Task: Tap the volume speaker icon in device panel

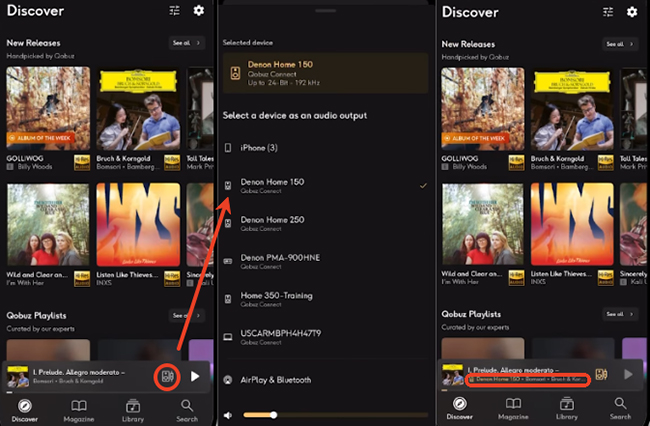Action: [x=228, y=415]
